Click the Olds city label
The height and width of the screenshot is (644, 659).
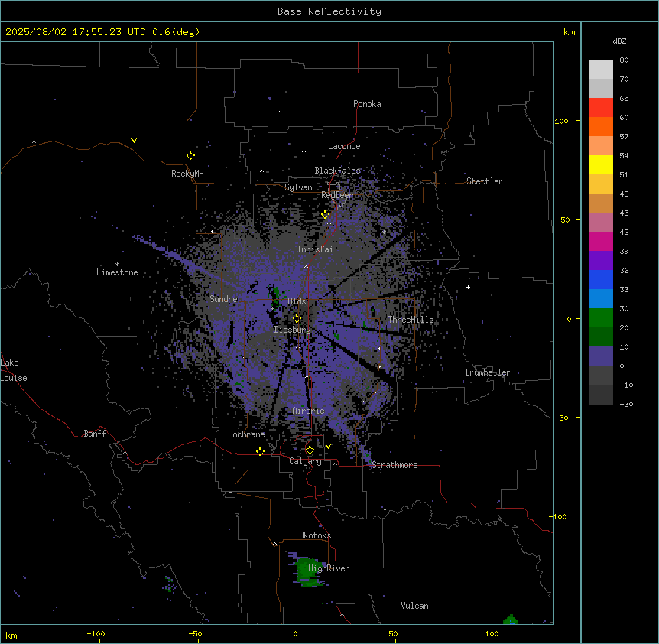[x=297, y=301]
